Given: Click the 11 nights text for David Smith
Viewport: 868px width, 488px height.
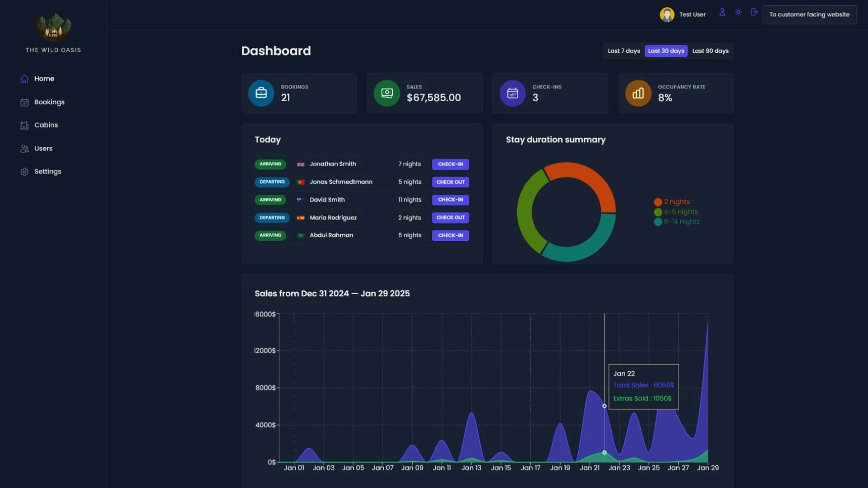Looking at the screenshot, I should coord(410,200).
